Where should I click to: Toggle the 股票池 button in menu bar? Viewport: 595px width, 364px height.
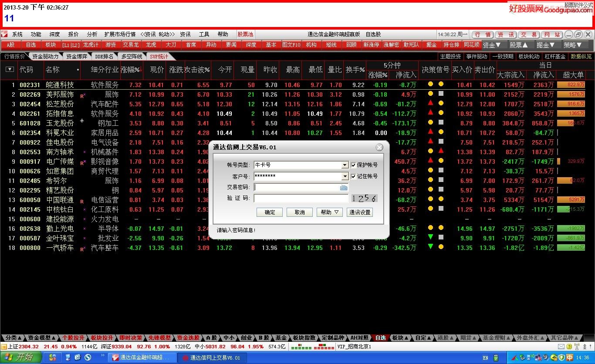coord(245,34)
